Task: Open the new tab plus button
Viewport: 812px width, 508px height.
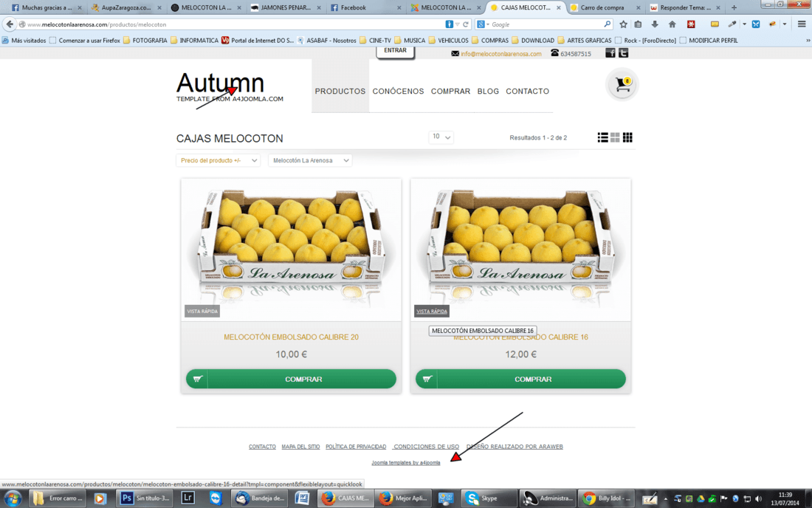Action: pos(734,8)
